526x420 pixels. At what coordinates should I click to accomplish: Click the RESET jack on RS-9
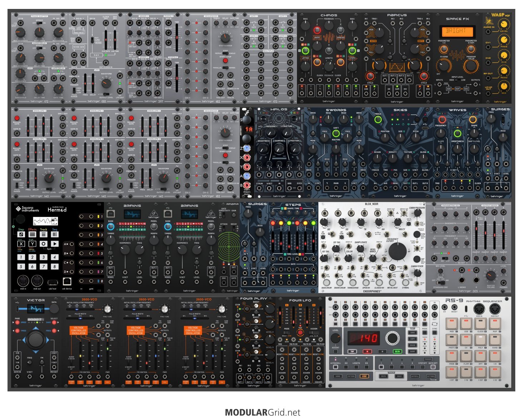point(454,307)
